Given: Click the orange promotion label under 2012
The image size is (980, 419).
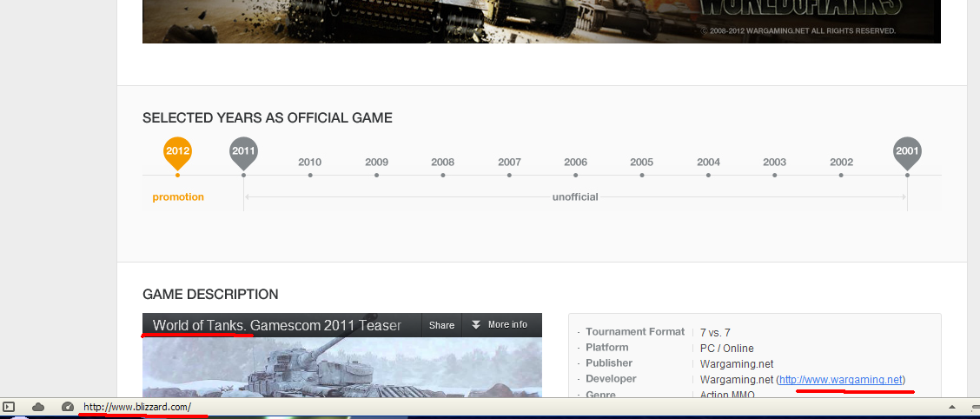Looking at the screenshot, I should (x=178, y=197).
